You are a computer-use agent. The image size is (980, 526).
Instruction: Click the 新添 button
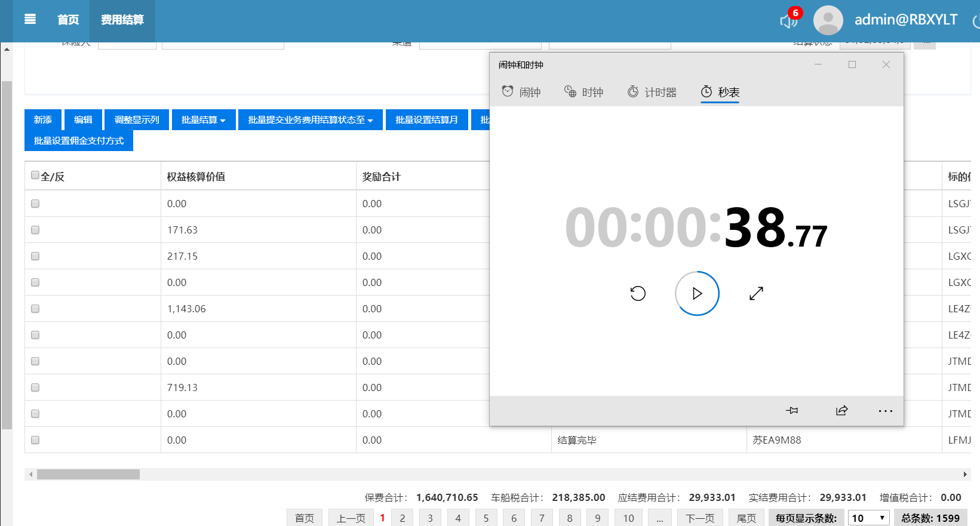(42, 120)
